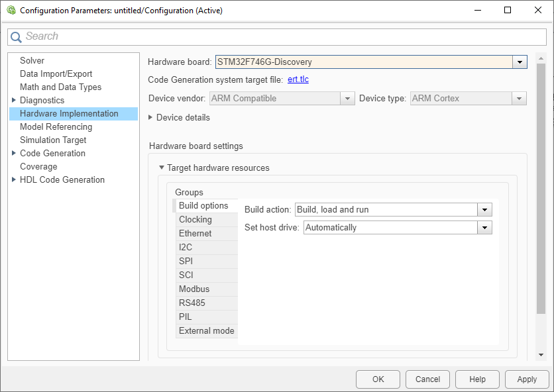This screenshot has height=392, width=554.
Task: Open the ert.tlc target file link
Action: (299, 79)
